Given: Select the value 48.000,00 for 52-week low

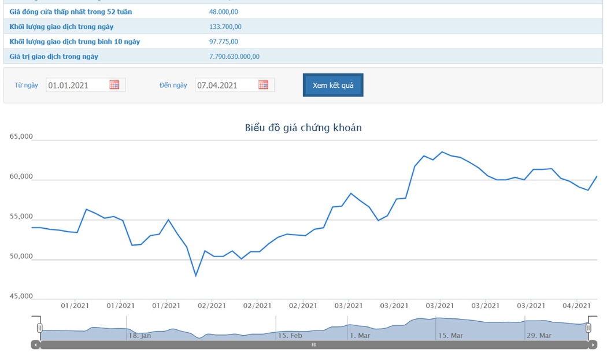Looking at the screenshot, I should (223, 12).
